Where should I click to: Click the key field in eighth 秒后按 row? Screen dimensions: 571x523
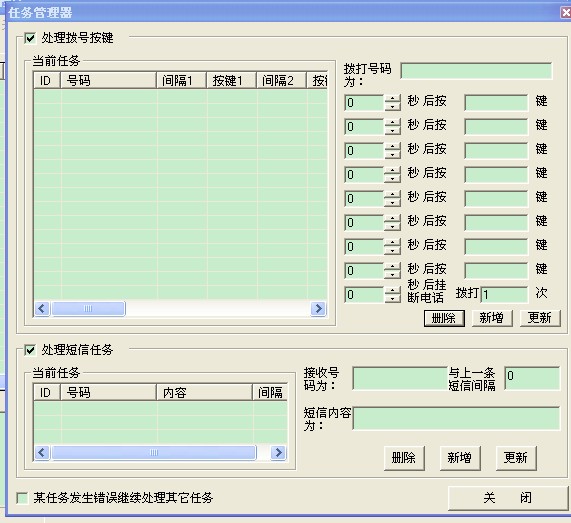pos(496,271)
